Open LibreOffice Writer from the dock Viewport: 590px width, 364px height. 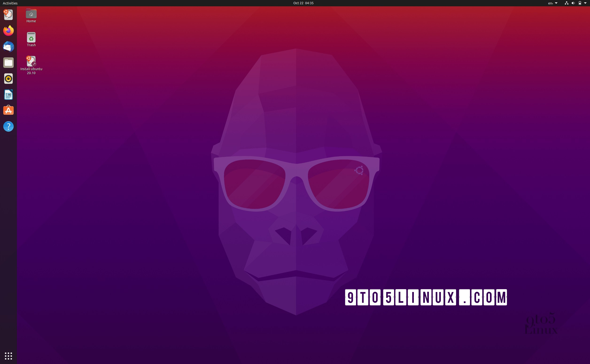[x=8, y=95]
